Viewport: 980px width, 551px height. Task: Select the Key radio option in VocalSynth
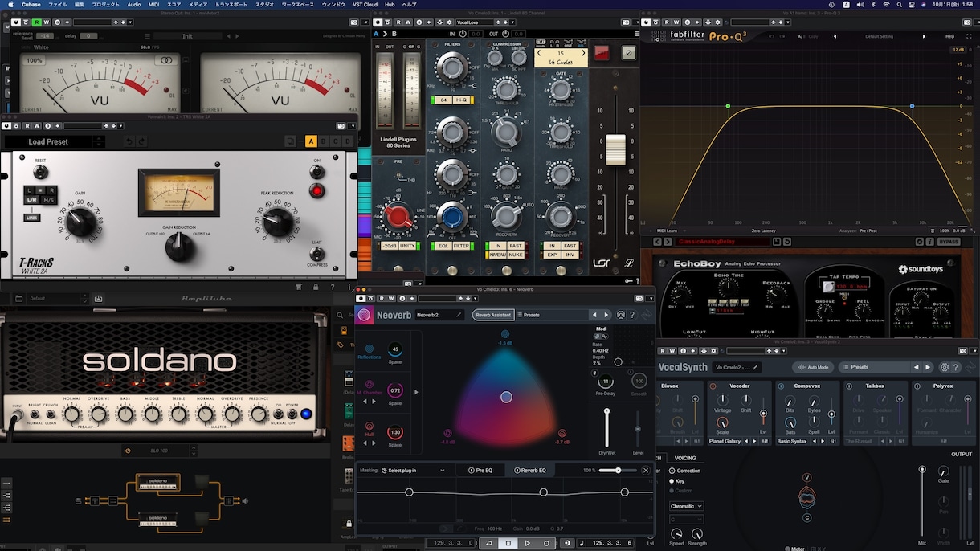[x=672, y=481]
